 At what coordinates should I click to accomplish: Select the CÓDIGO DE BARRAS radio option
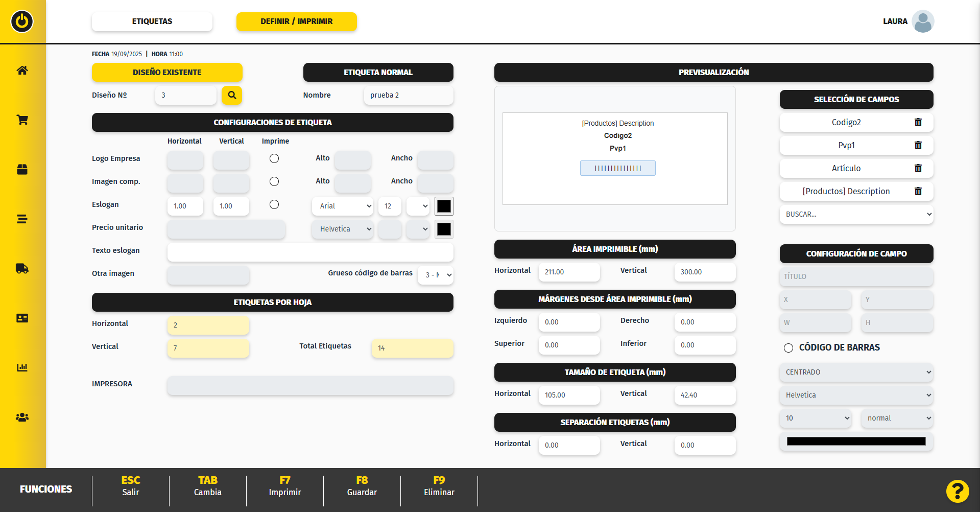click(x=788, y=348)
